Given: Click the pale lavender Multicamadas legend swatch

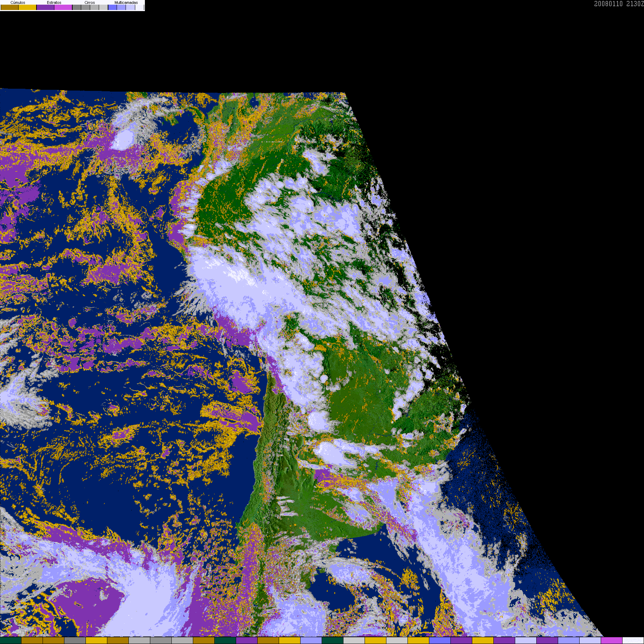Looking at the screenshot, I should (x=130, y=7).
